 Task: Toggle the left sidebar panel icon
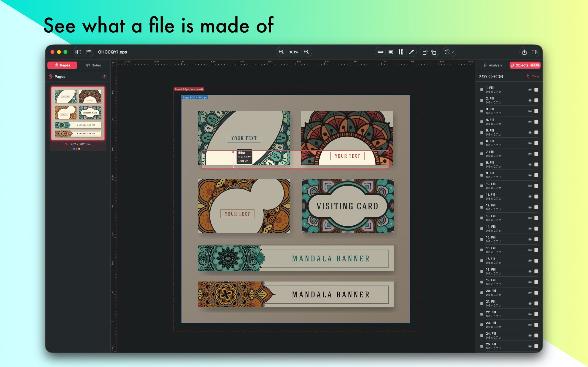[78, 52]
